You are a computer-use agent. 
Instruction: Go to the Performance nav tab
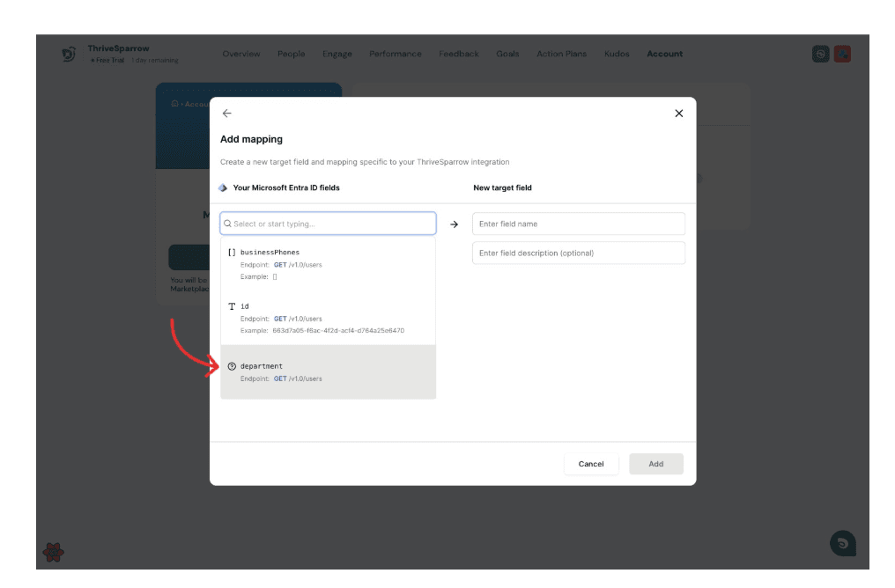[x=395, y=54]
